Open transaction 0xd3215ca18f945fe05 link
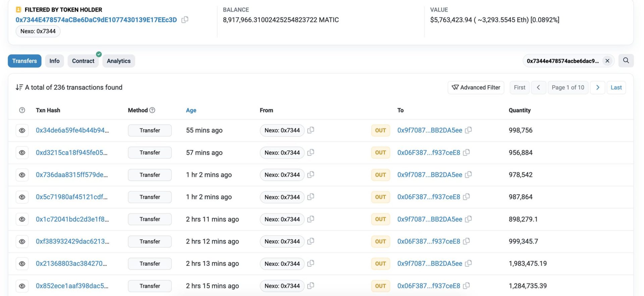644x296 pixels. [x=71, y=153]
